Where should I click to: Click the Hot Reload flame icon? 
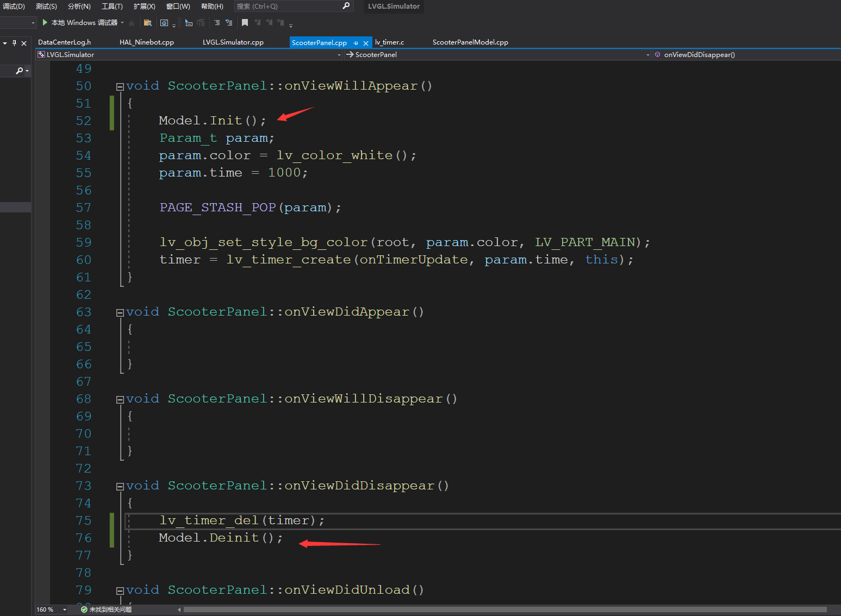(132, 22)
